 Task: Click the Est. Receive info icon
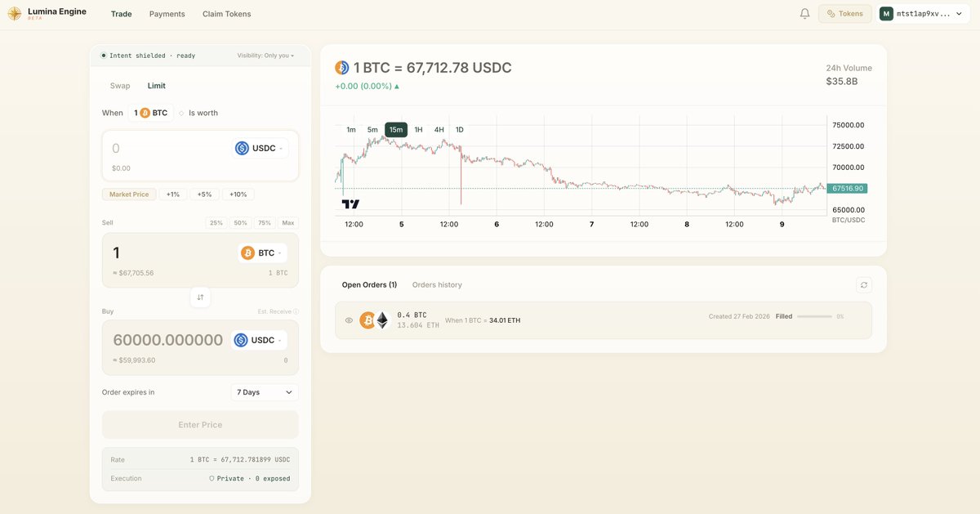pos(296,311)
